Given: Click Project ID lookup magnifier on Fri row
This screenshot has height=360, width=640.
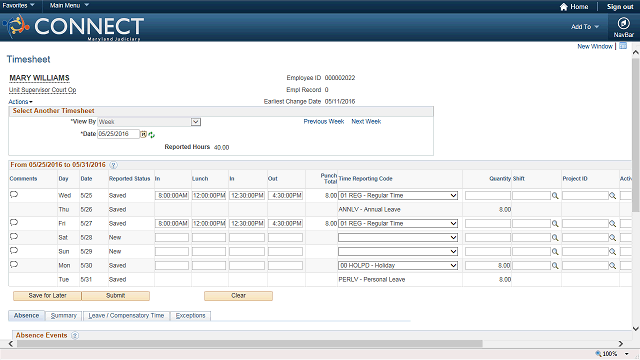Looking at the screenshot, I should click(x=613, y=224).
